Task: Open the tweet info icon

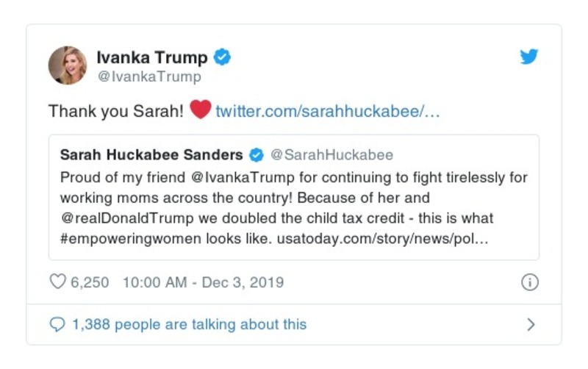Action: click(529, 282)
